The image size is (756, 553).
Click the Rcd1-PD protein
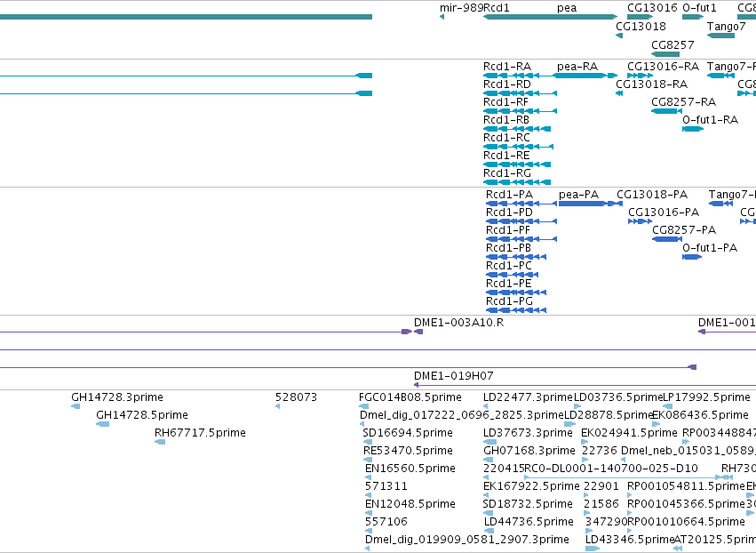pyautogui.click(x=521, y=221)
